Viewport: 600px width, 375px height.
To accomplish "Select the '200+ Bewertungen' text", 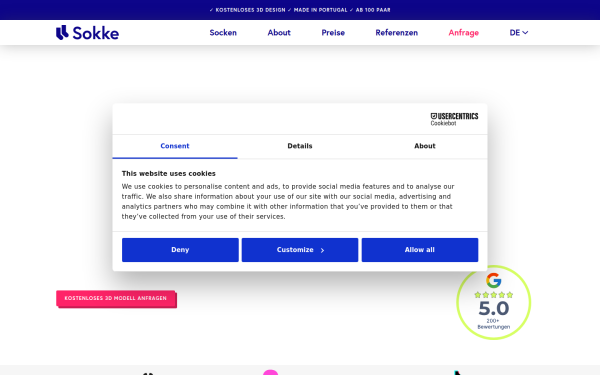I will tap(494, 324).
